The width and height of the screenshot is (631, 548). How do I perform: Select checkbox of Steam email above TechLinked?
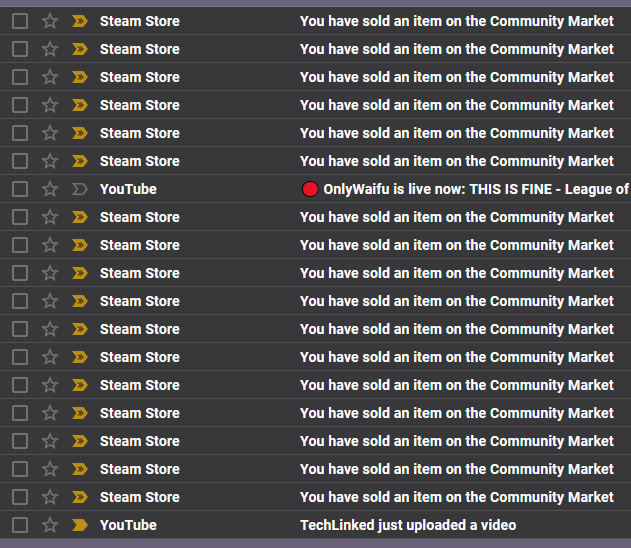pyautogui.click(x=20, y=497)
